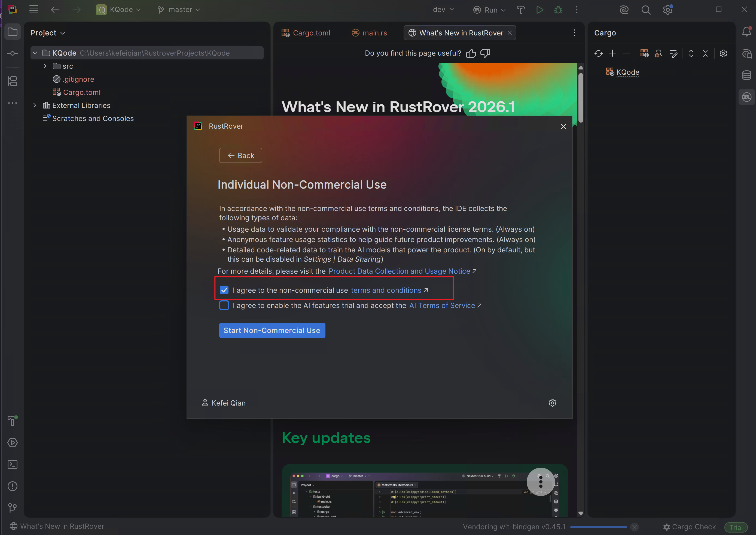Screen dimensions: 756x535
Task: Open the Database tool window
Action: (x=746, y=75)
